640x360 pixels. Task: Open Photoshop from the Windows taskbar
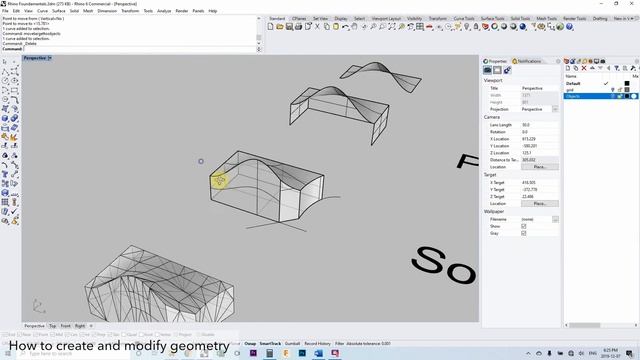coord(302,353)
